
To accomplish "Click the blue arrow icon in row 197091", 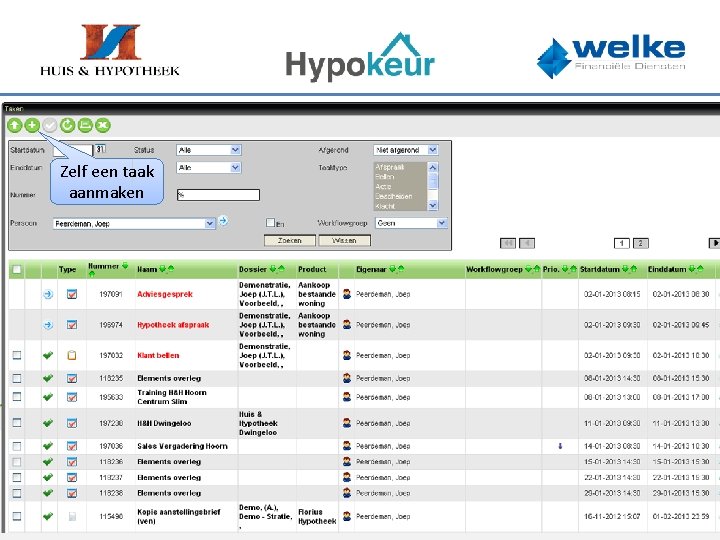I will (48, 294).
